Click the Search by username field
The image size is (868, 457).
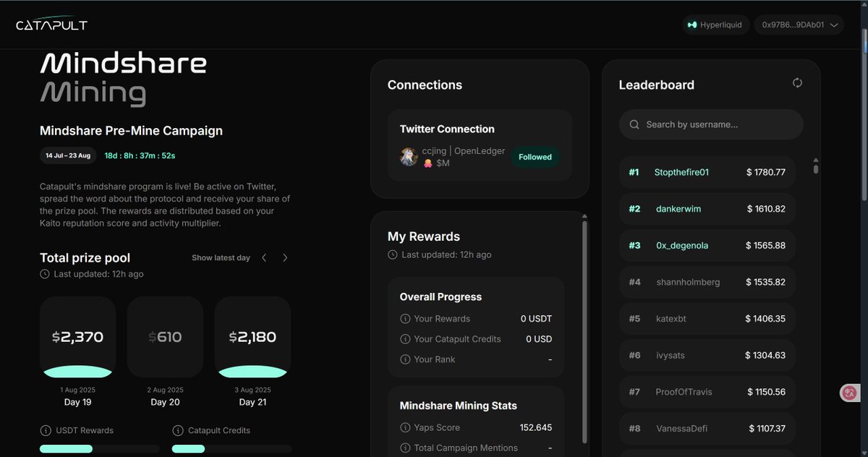coord(711,124)
